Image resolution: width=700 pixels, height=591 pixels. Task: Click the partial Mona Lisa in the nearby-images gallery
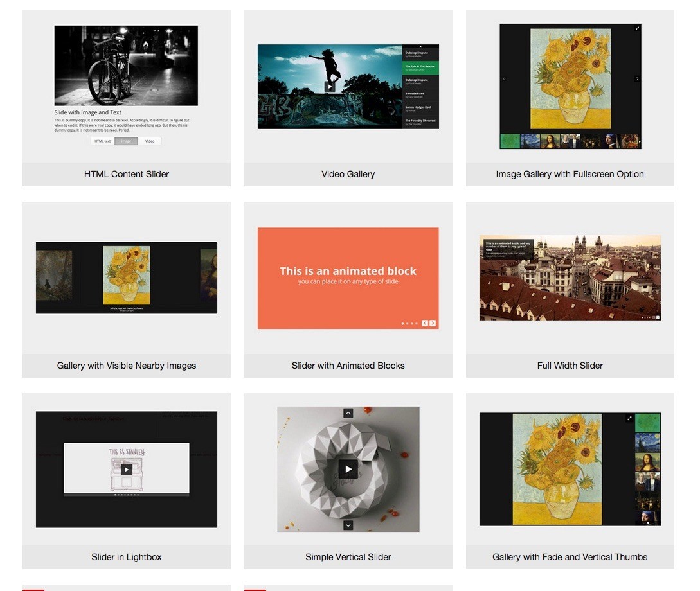[209, 275]
